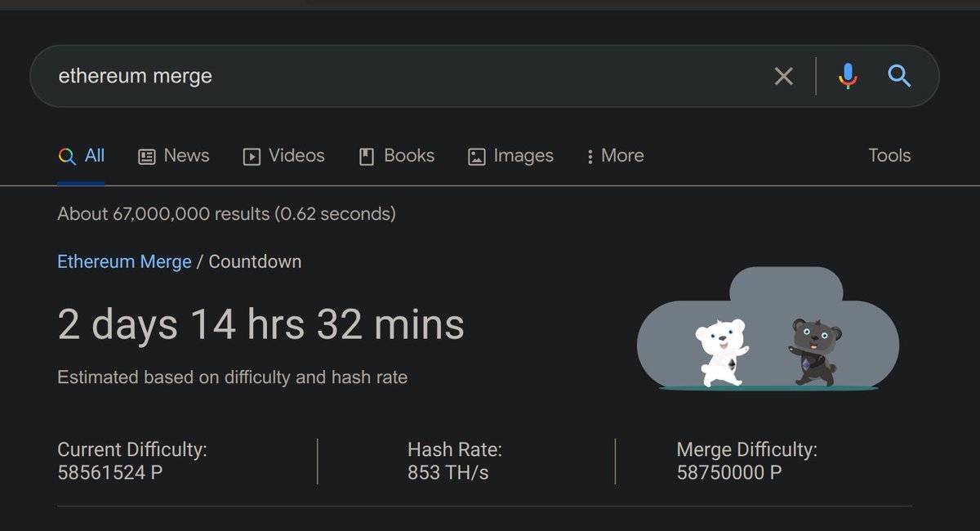
Task: Switch to the Videos tab
Action: 284,156
